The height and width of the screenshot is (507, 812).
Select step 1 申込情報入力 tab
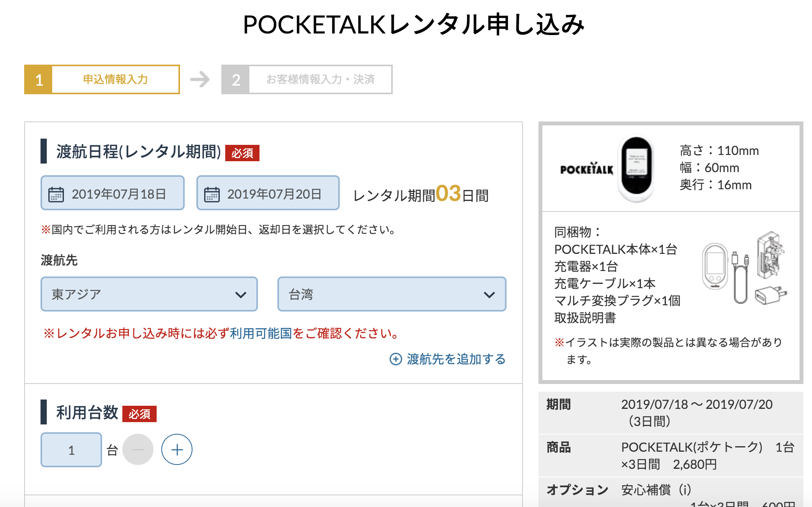click(102, 79)
